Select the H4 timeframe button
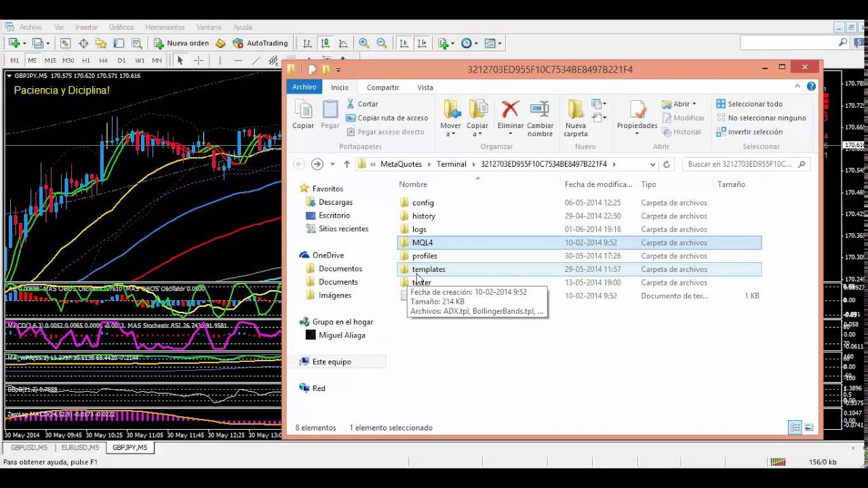 104,60
